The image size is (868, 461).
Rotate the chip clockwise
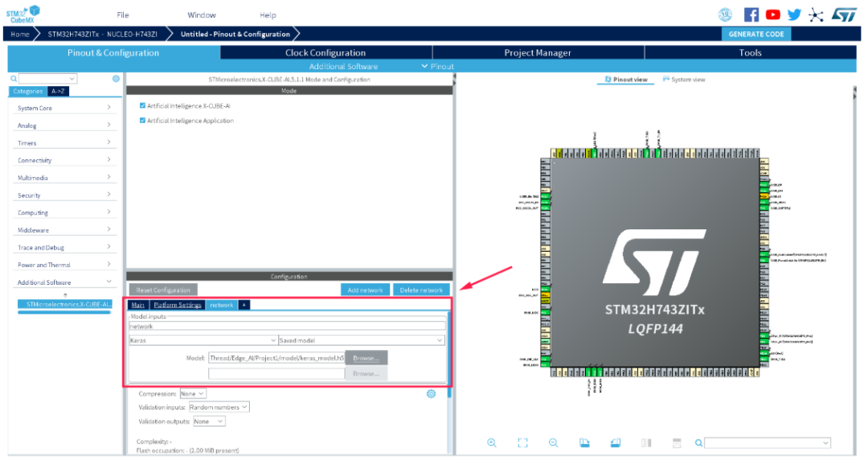click(x=584, y=442)
